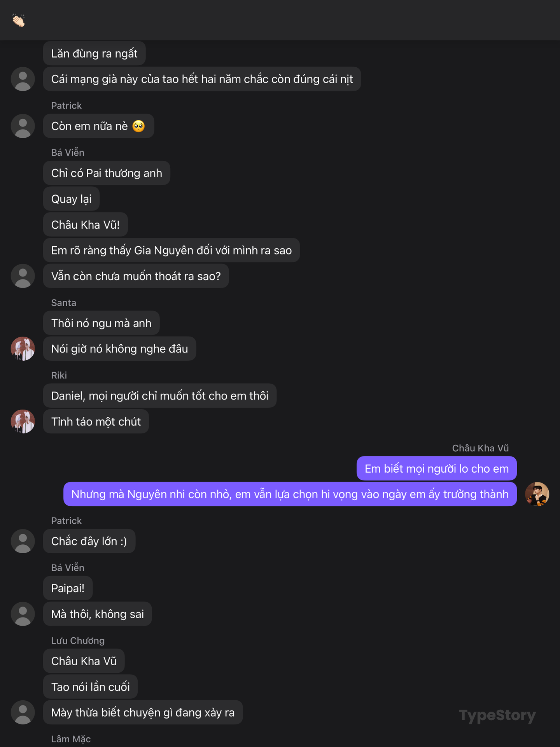The image size is (560, 747).
Task: Click the "Lâm Mặc" sender name
Action: click(x=71, y=739)
